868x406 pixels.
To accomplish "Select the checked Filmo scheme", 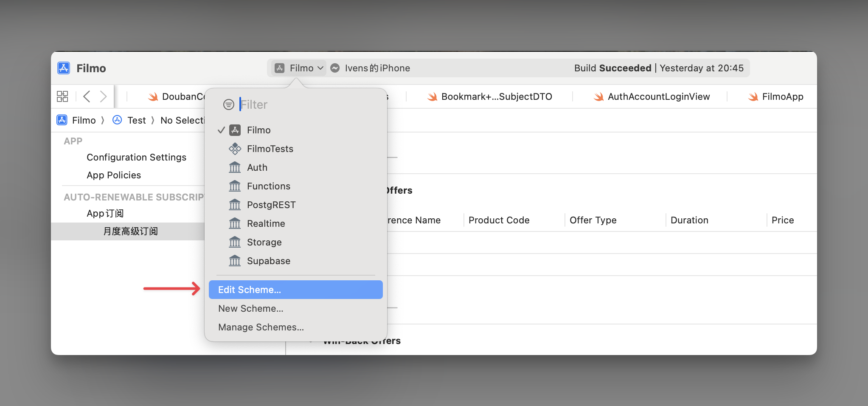I will [x=258, y=130].
